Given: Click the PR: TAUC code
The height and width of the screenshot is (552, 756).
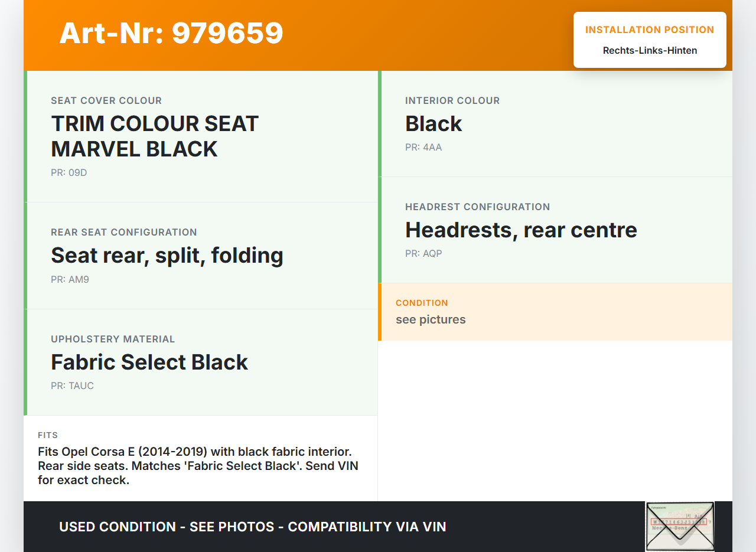Looking at the screenshot, I should coord(72,386).
